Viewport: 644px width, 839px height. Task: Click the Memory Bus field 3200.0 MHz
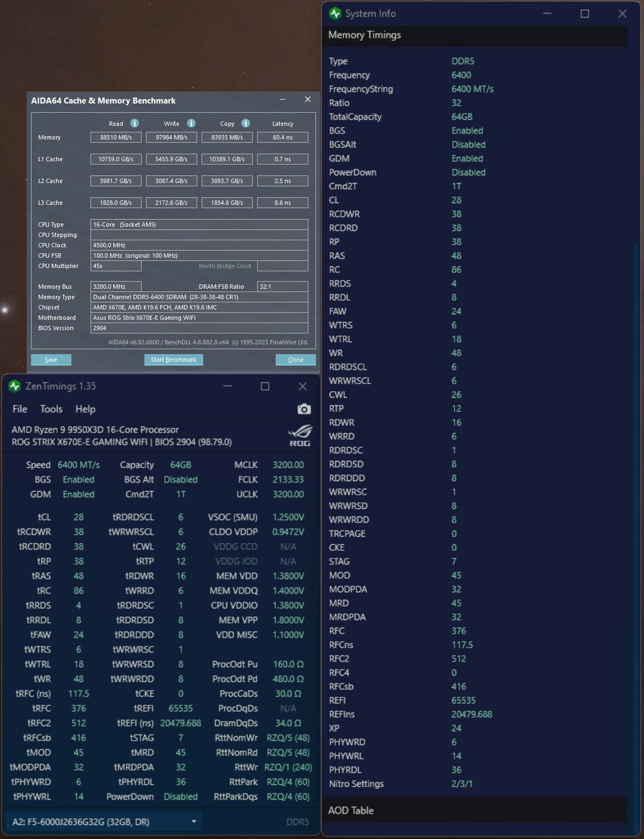click(116, 287)
